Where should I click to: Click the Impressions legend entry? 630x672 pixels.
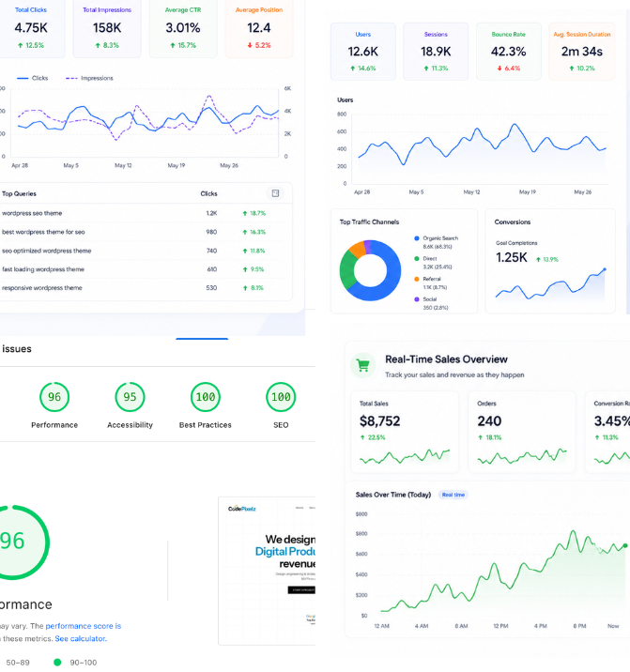(x=89, y=78)
